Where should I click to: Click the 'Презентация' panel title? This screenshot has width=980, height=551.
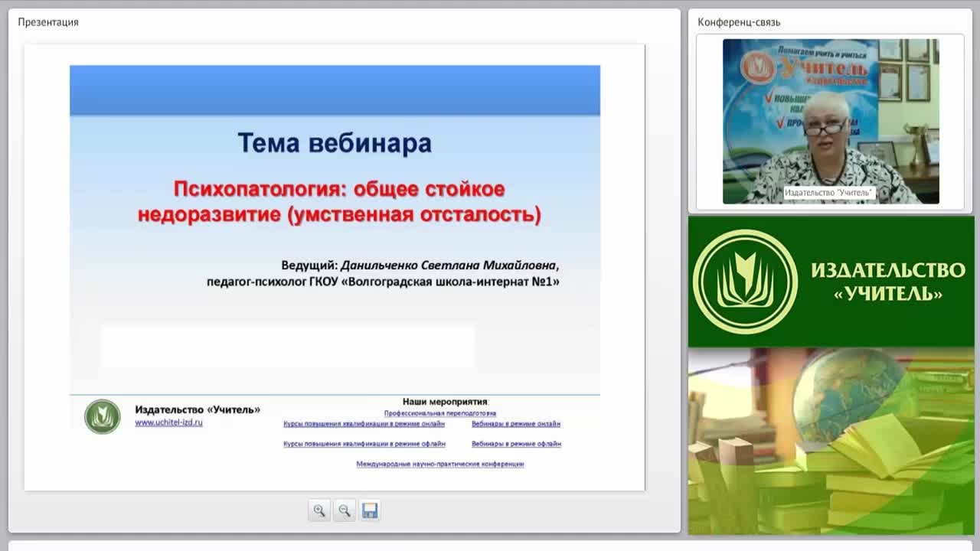[48, 22]
